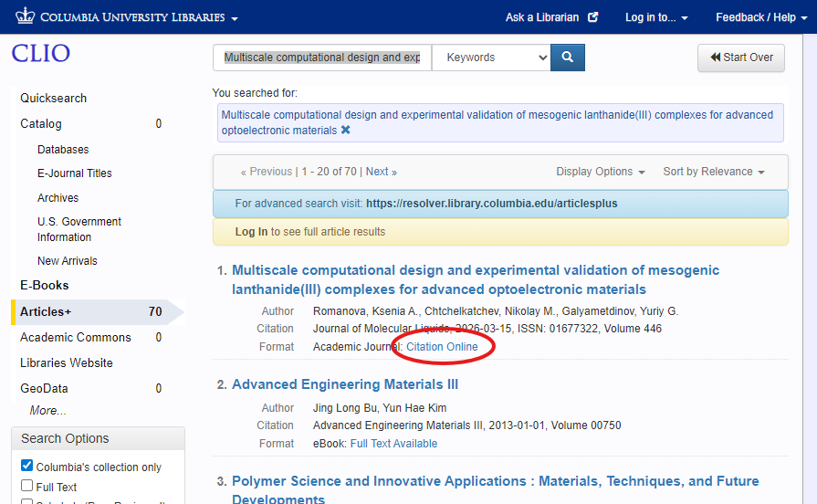Select Quicksearch in sidebar

coord(53,98)
